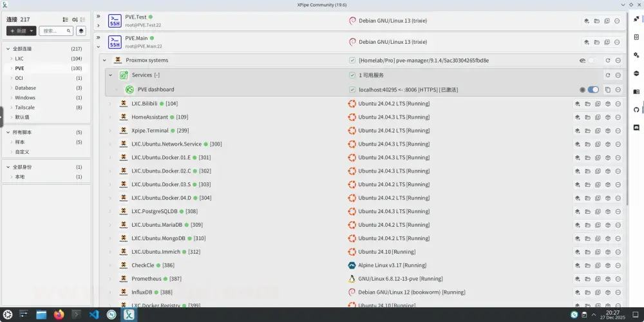Image resolution: width=644 pixels, height=322 pixels.
Task: Open file browser for PVE.Test
Action: (597, 21)
